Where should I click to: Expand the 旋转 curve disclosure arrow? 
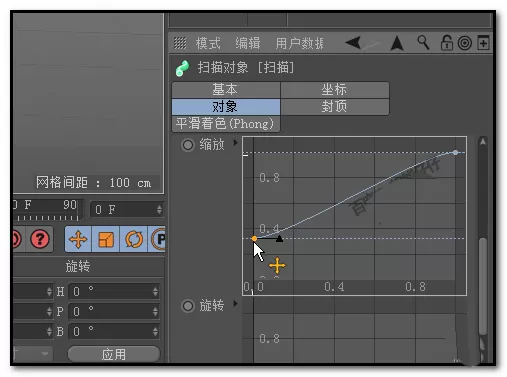[235, 304]
